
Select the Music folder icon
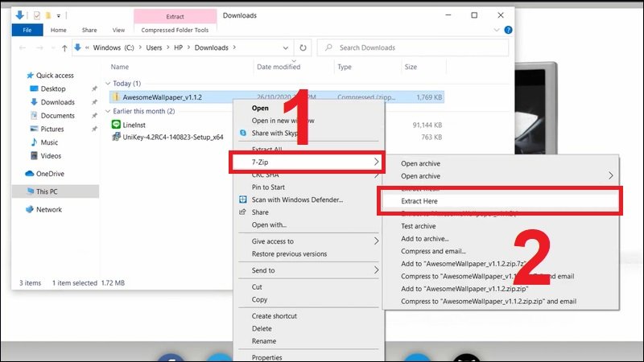(34, 142)
